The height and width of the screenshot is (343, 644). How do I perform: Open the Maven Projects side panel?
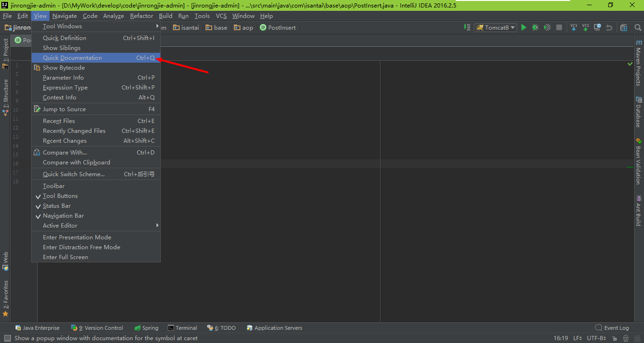tap(638, 63)
